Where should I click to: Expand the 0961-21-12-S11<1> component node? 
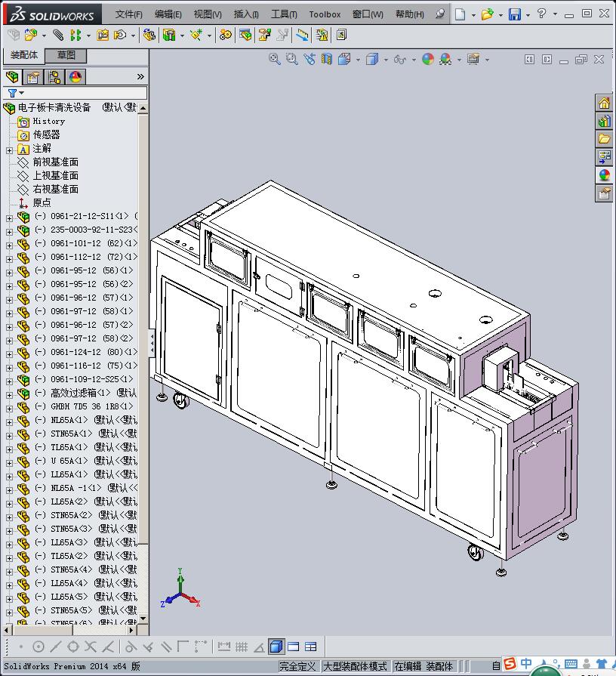[10, 218]
